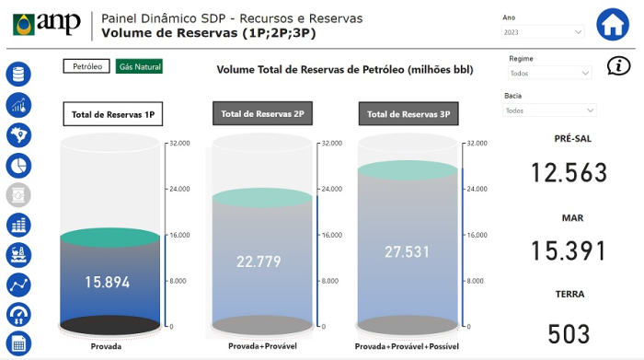This screenshot has height=360, width=644.
Task: Select Total de Reservas 3P tab
Action: coord(408,114)
